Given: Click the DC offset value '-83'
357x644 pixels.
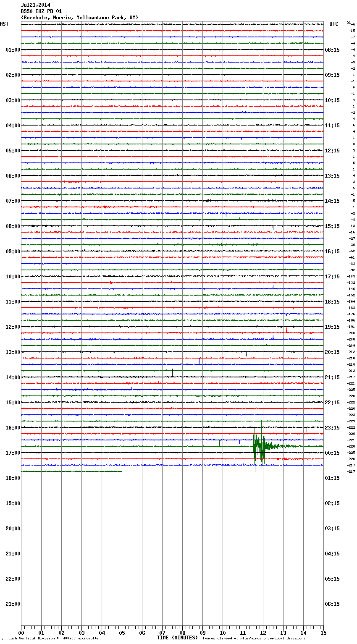Looking at the screenshot, I should pos(352,264).
